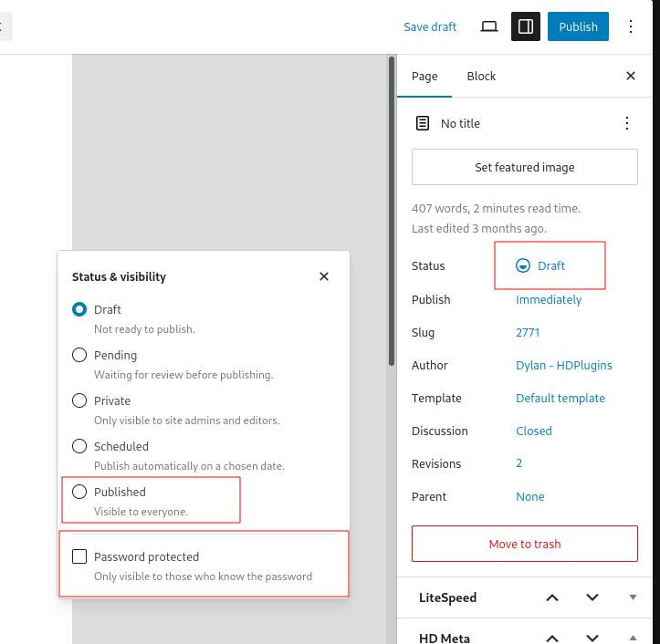
Task: Switch to the Block tab
Action: coord(481,76)
